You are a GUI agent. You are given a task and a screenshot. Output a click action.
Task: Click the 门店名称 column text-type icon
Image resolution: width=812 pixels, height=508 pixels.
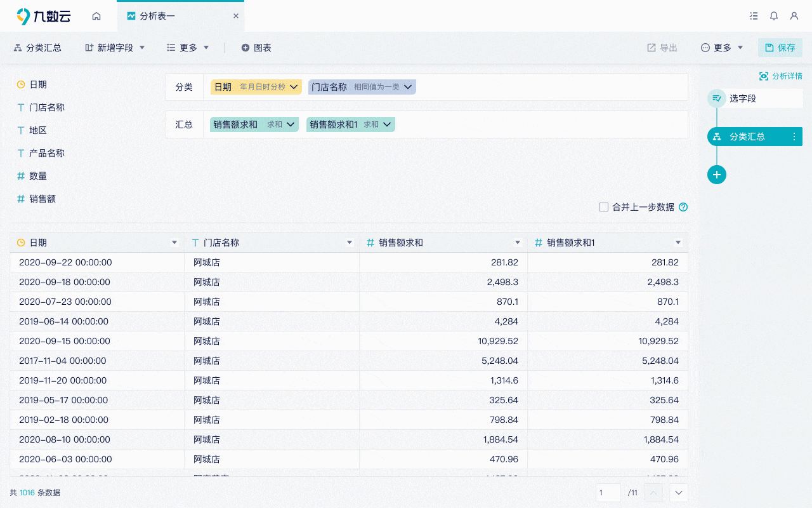point(195,243)
